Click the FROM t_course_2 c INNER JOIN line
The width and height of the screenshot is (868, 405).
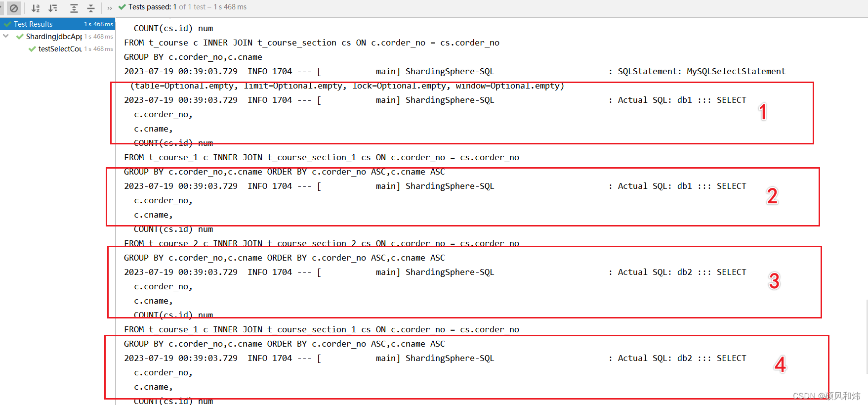tap(322, 243)
